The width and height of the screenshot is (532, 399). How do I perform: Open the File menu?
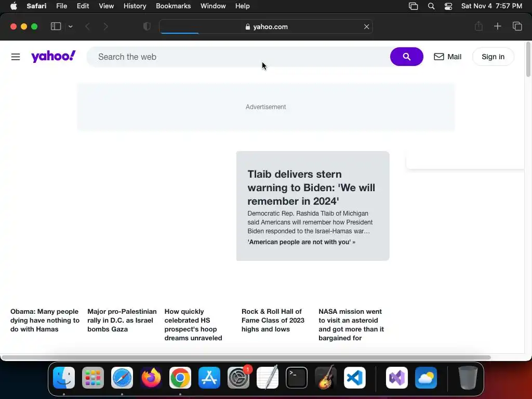[61, 6]
